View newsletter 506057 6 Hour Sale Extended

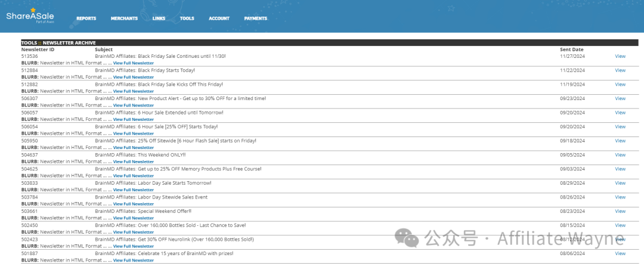click(620, 113)
